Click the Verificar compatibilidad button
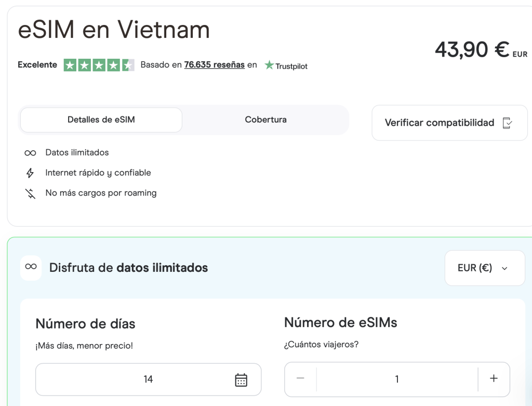This screenshot has width=532, height=406. [x=449, y=123]
